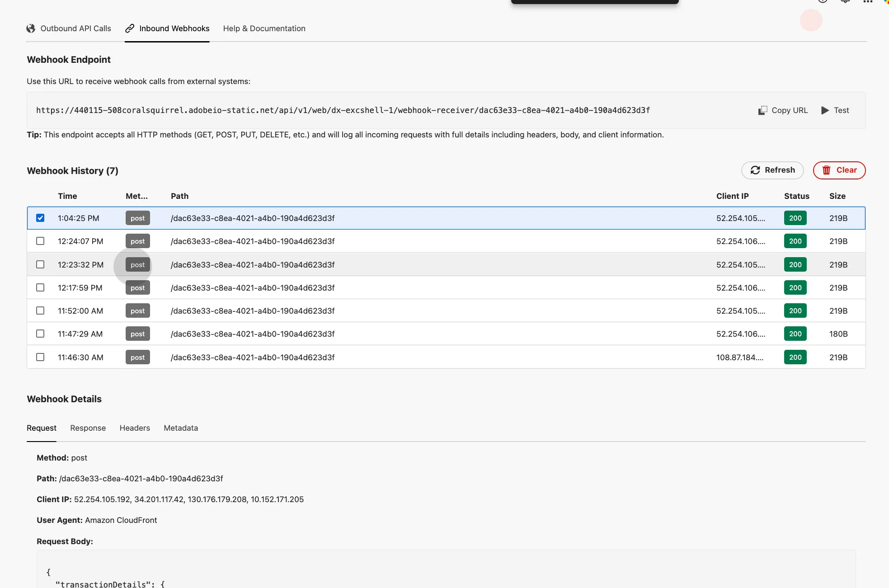Screen dimensions: 889x588
Task: Open the Headers details tab
Action: click(135, 428)
